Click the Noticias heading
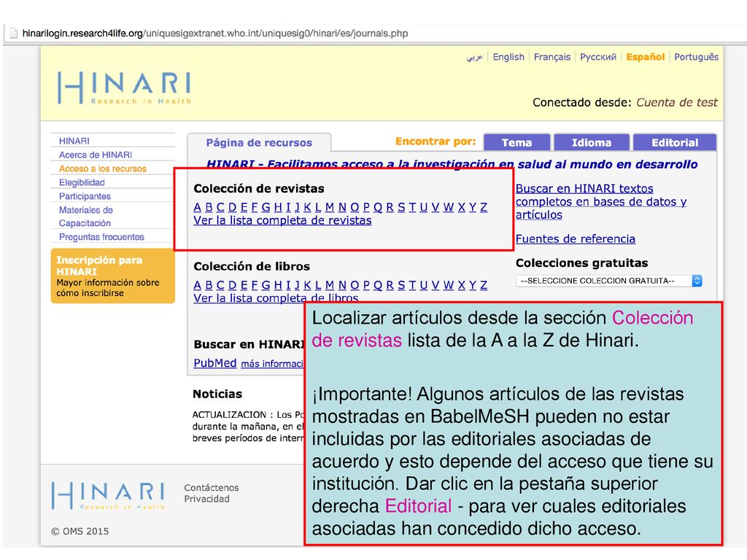The image size is (747, 560). pos(217,394)
